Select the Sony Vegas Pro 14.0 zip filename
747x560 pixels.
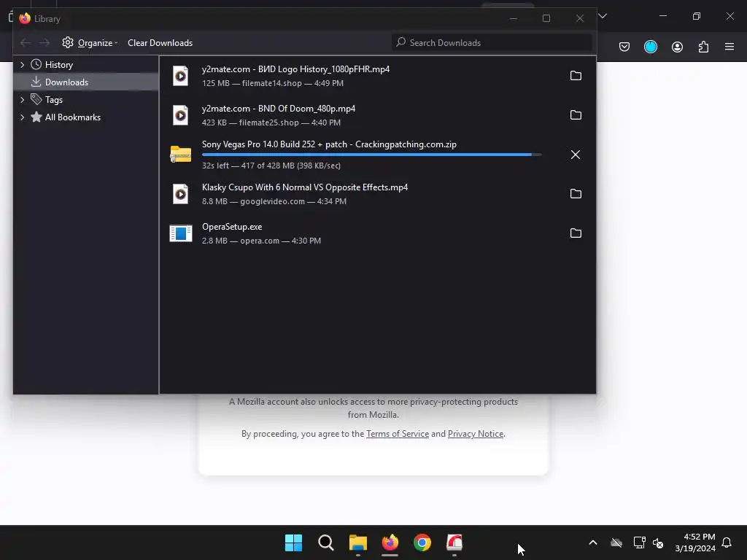coord(329,144)
